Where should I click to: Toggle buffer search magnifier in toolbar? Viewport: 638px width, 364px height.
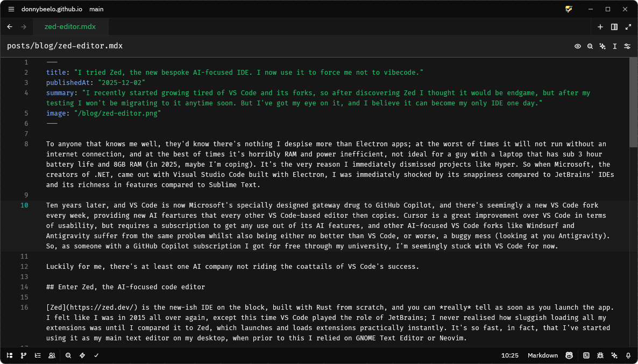[x=590, y=46]
